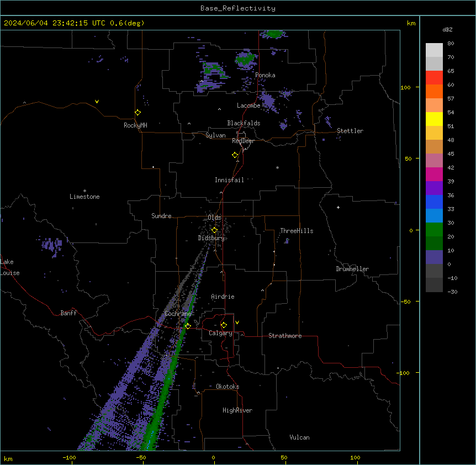Click the yellow V marker beside Calgary diamond

click(237, 323)
